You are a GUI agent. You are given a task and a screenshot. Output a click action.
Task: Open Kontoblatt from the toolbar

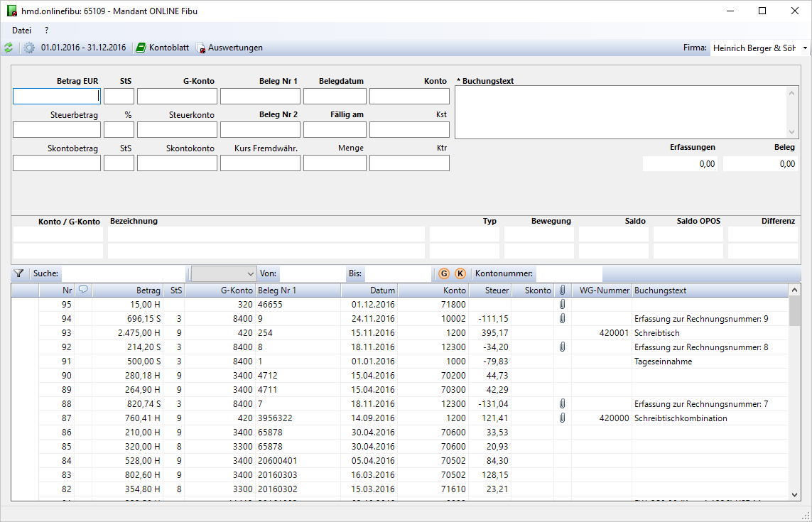pos(162,48)
